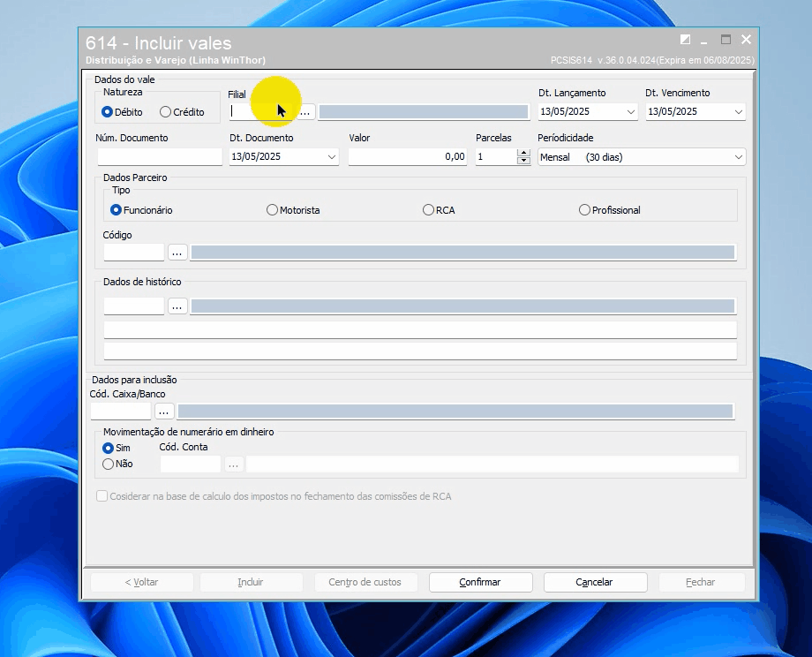This screenshot has width=812, height=657.
Task: Click the Incluir button
Action: point(252,582)
